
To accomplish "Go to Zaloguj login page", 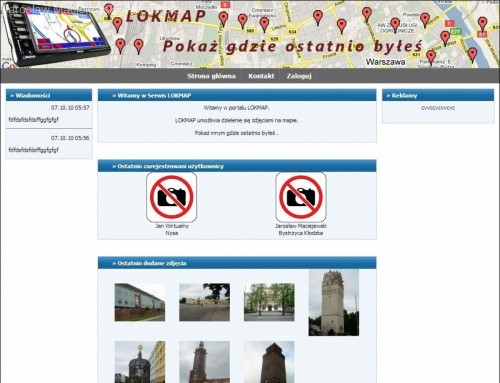I will [299, 76].
